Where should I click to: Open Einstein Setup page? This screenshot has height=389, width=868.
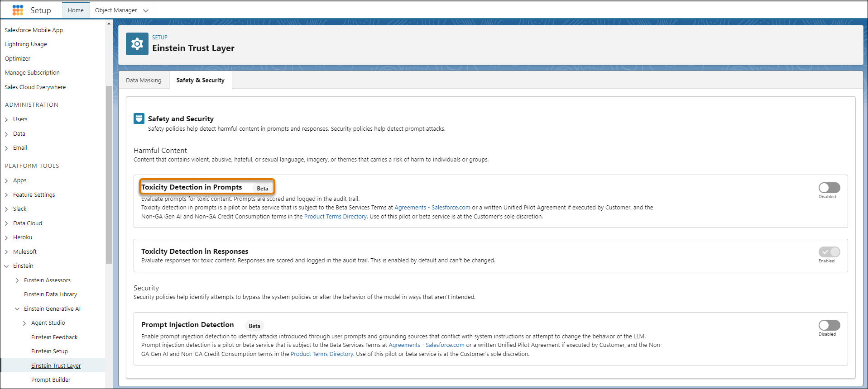pos(49,351)
